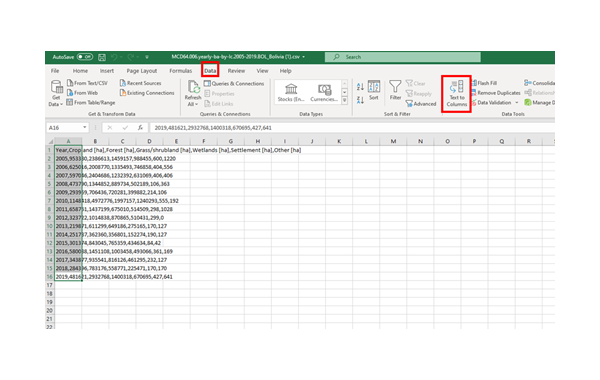Click Remove Duplicates tool
Viewport: 600px width, 380px height.
pyautogui.click(x=496, y=93)
